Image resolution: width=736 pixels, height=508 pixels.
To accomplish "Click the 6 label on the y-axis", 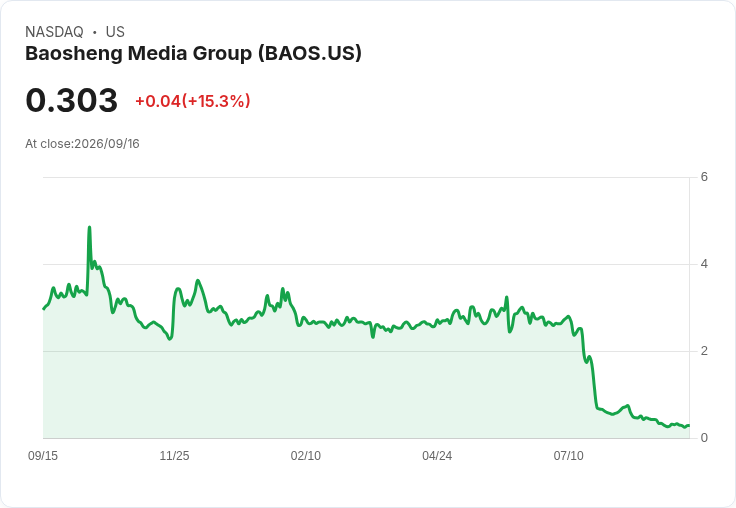I will pyautogui.click(x=704, y=177).
